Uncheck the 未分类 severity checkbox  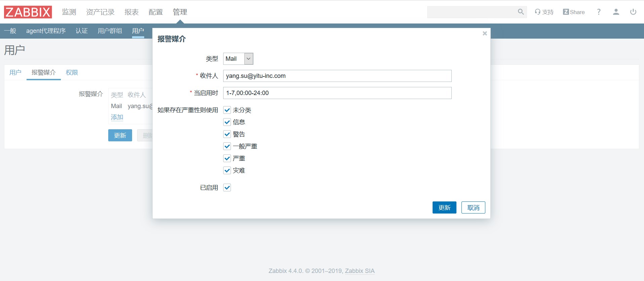coord(227,110)
